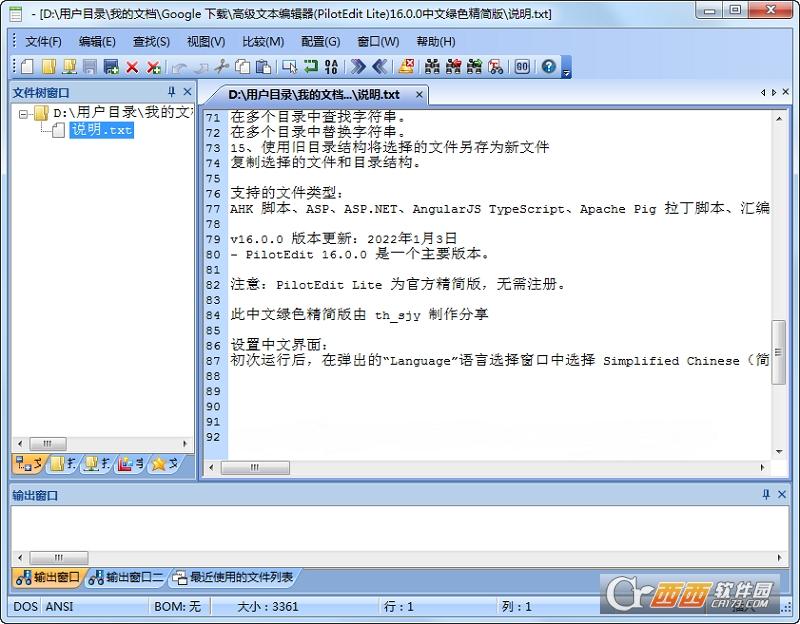This screenshot has width=800, height=624.
Task: Open the 最近使用的文件列表 tab
Action: [233, 578]
